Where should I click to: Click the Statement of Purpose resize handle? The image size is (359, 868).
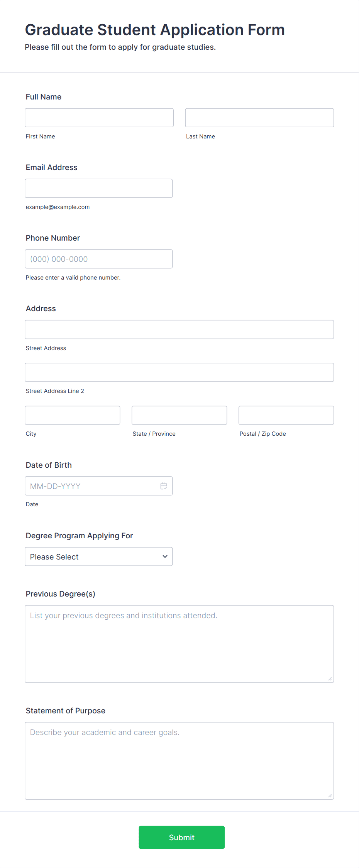click(x=330, y=796)
